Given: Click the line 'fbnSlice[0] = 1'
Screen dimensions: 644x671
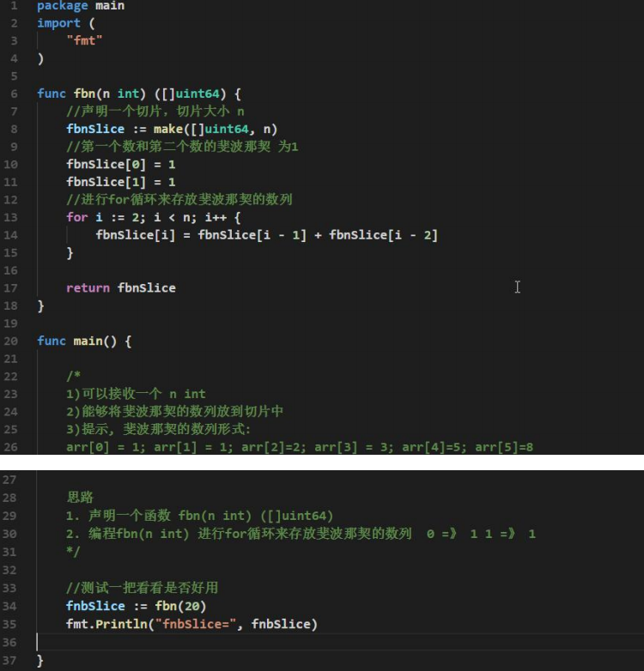Looking at the screenshot, I should tap(121, 165).
